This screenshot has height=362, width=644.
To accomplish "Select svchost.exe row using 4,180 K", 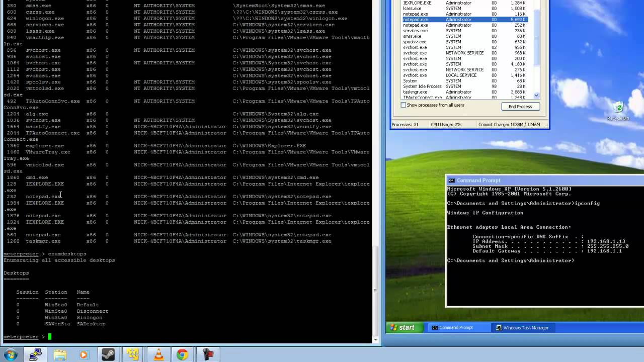I will tap(464, 64).
